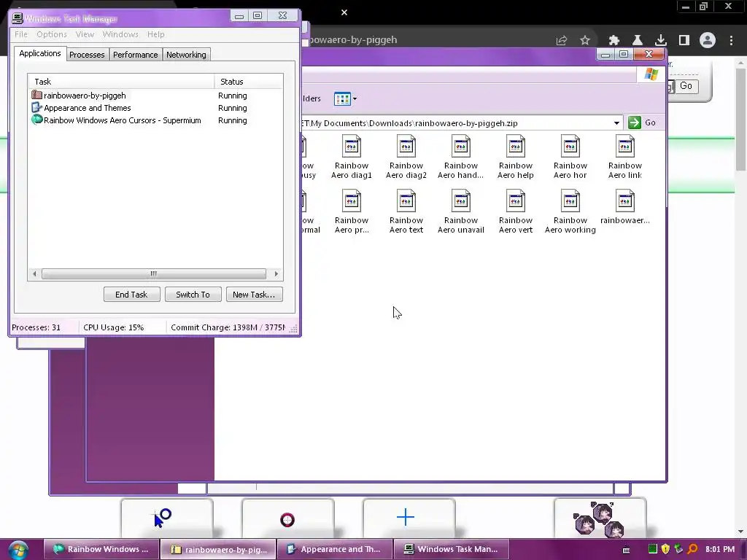Switch to the Processes tab
The height and width of the screenshot is (560, 747).
[87, 55]
